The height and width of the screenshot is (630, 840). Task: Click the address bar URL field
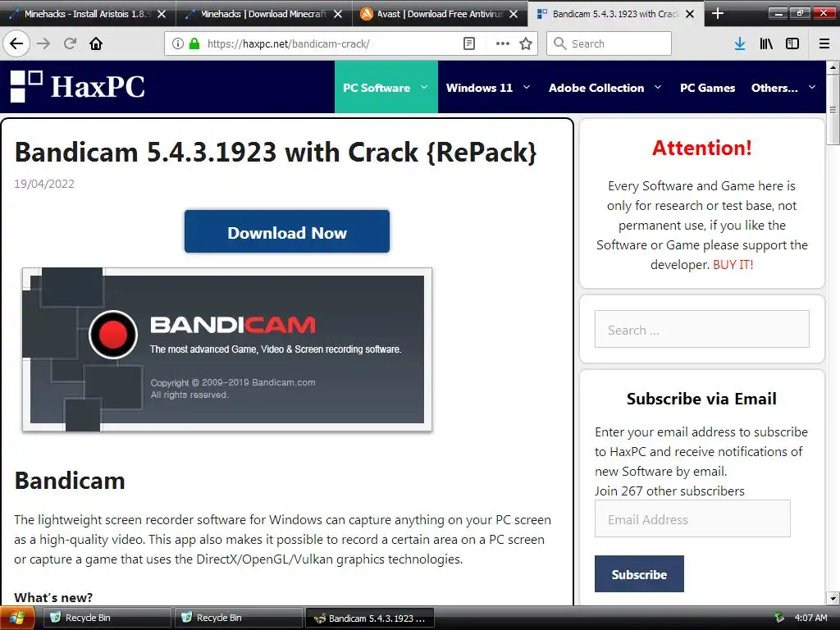[332, 43]
